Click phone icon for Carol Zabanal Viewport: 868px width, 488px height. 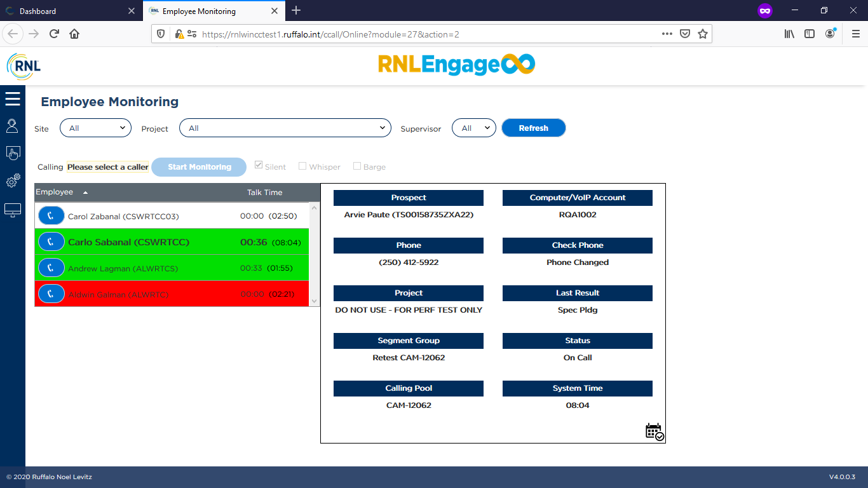click(x=51, y=216)
